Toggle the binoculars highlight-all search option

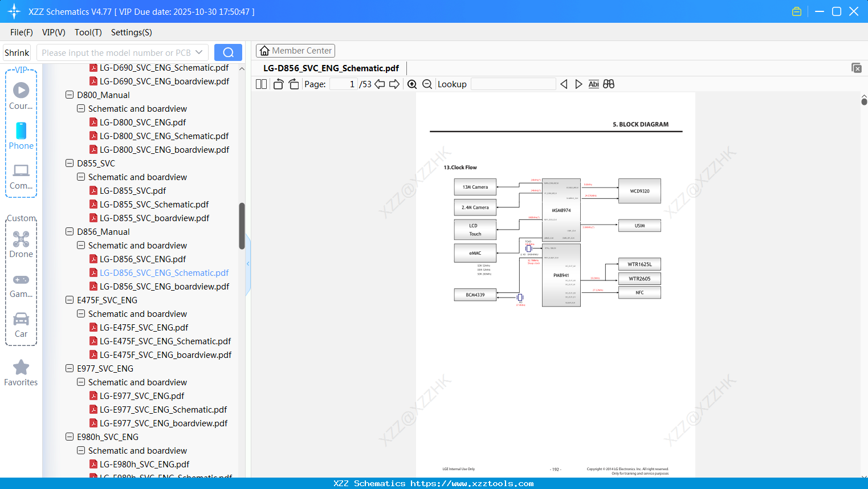point(608,84)
